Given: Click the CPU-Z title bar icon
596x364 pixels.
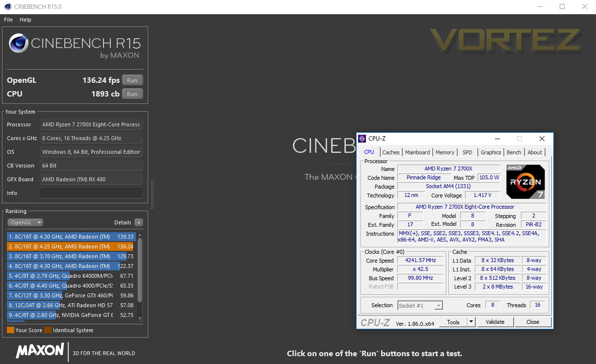Looking at the screenshot, I should [362, 139].
